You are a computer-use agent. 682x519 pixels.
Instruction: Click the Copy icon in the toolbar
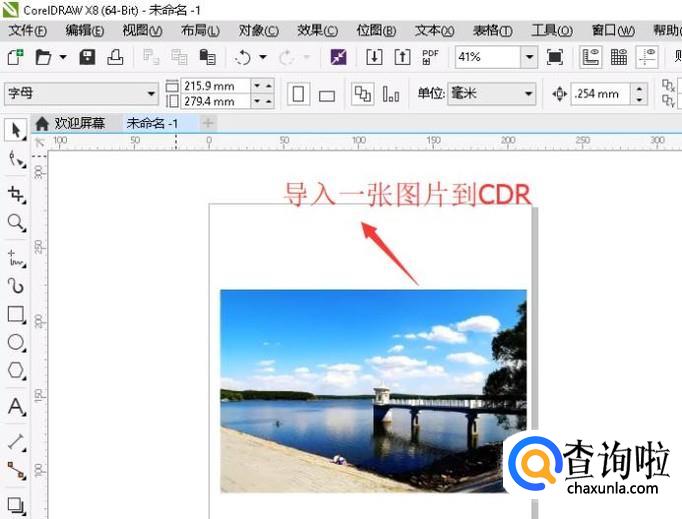[179, 57]
